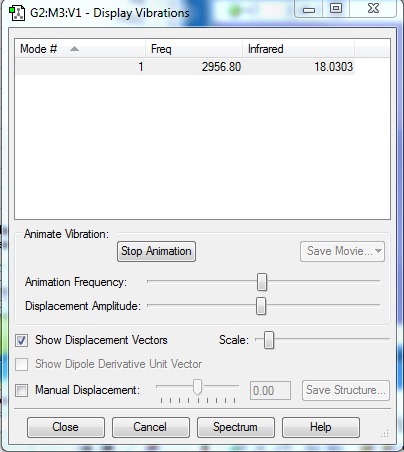This screenshot has width=404, height=452.
Task: Click the resize grip in bottom corner
Action: (384, 433)
